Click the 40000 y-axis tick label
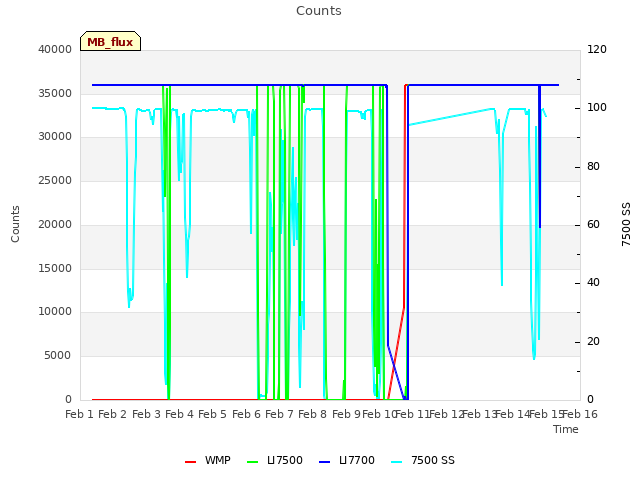Screen dimensions: 640x480 [x=55, y=49]
